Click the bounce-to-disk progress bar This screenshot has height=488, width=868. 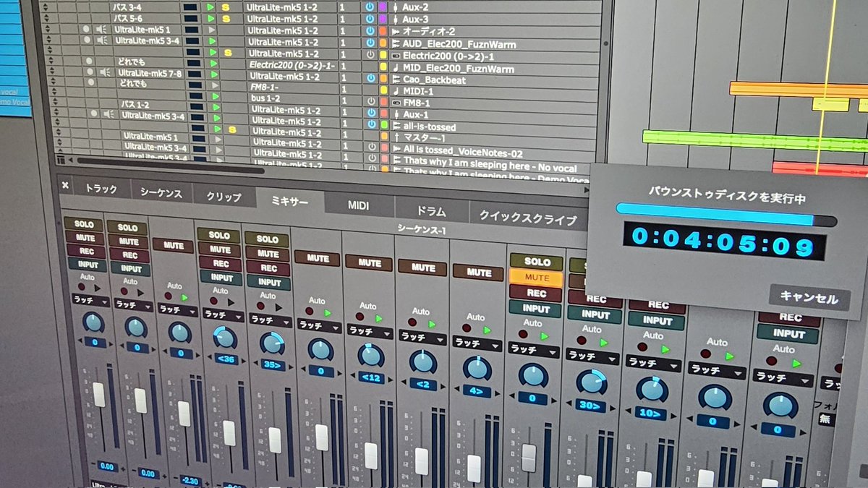[x=726, y=214]
